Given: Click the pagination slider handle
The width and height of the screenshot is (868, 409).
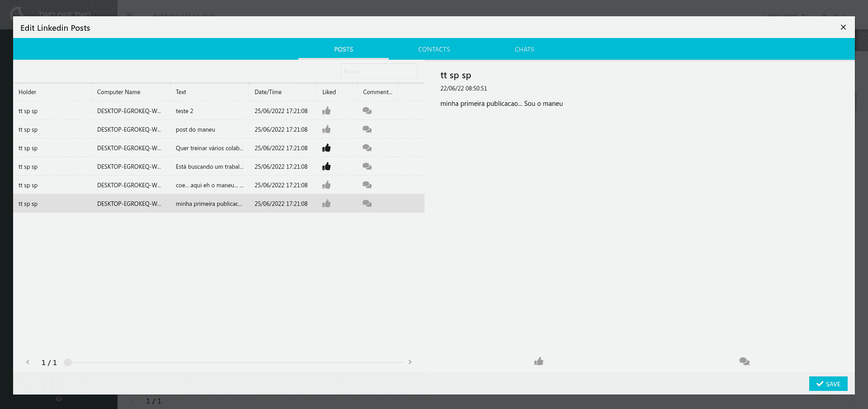Looking at the screenshot, I should coord(68,362).
